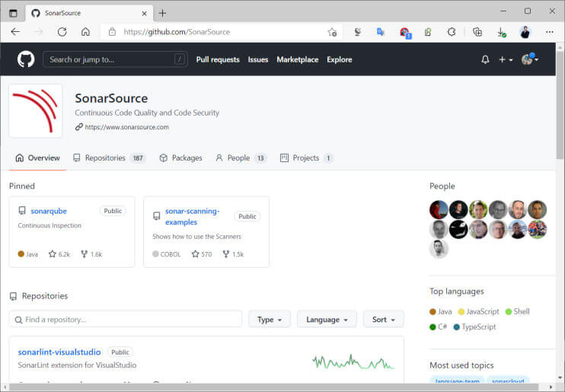This screenshot has width=565, height=392.
Task: Refresh the page
Action: point(62,32)
